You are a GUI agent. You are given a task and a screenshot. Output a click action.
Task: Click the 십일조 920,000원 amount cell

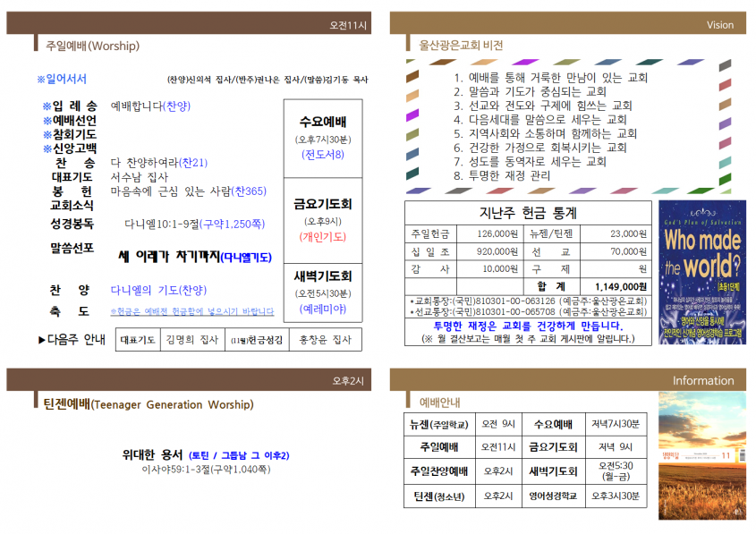coord(490,251)
